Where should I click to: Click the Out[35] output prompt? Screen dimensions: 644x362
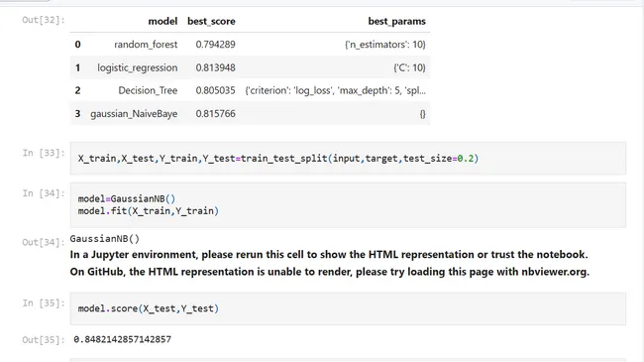coord(44,340)
